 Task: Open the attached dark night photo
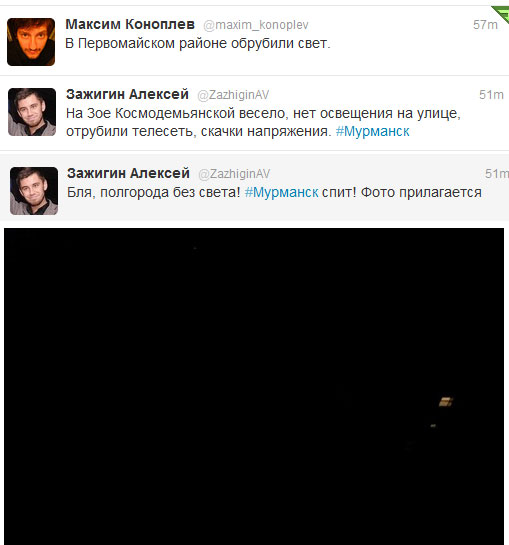(x=254, y=387)
